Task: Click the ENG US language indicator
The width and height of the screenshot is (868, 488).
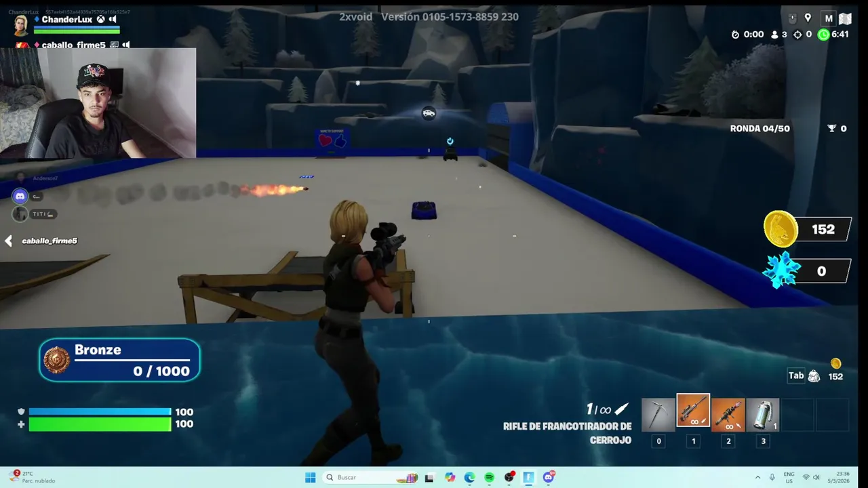Action: pyautogui.click(x=789, y=477)
